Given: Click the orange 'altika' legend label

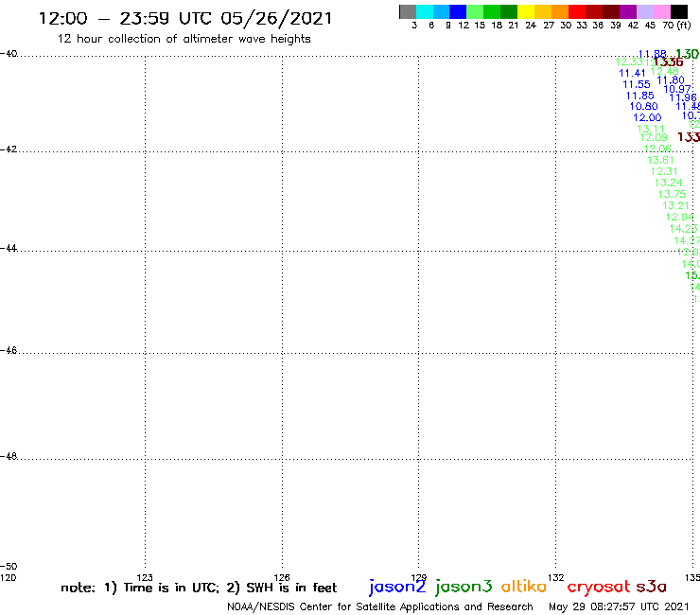Looking at the screenshot, I should click(524, 587).
